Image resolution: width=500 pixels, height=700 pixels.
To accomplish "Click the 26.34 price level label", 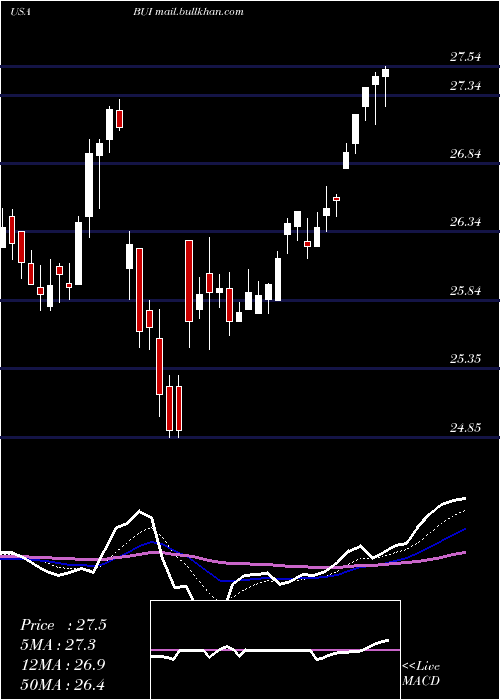I will pyautogui.click(x=465, y=222).
